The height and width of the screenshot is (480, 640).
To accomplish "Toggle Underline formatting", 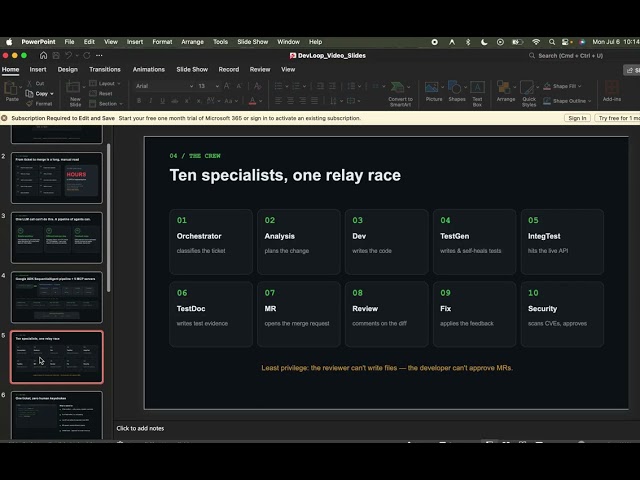I will (162, 101).
